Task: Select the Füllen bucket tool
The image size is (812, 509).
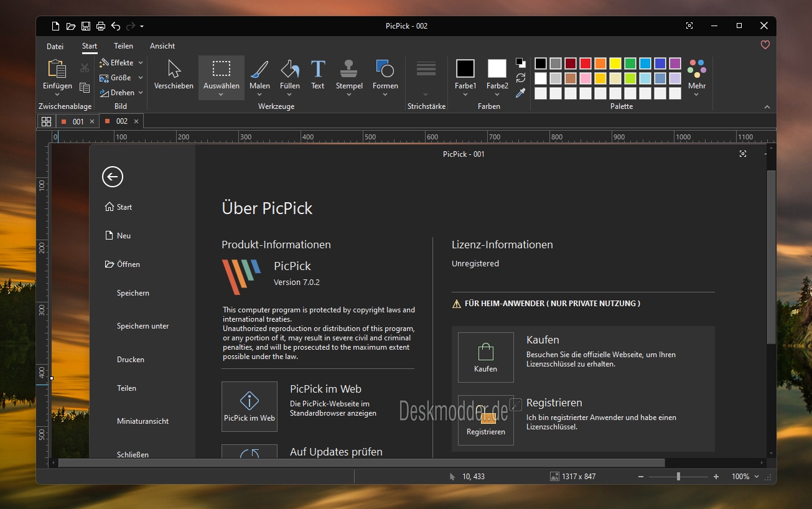Action: pos(290,75)
